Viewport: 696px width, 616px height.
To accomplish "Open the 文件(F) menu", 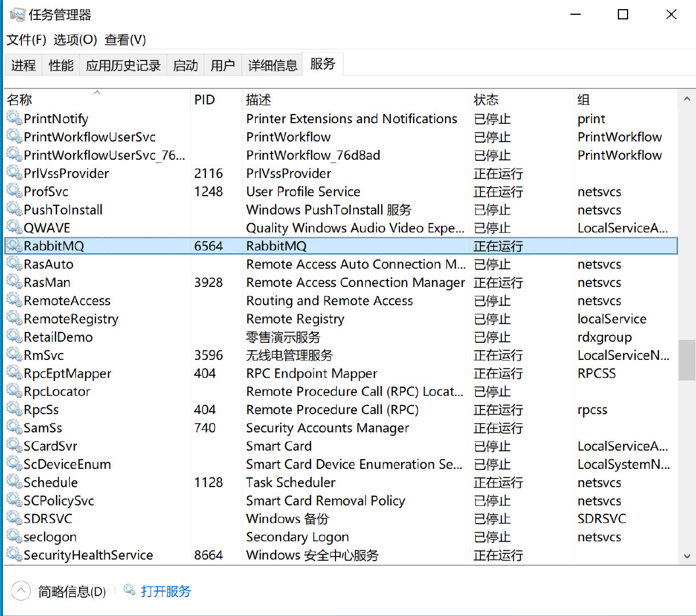I will pyautogui.click(x=26, y=40).
